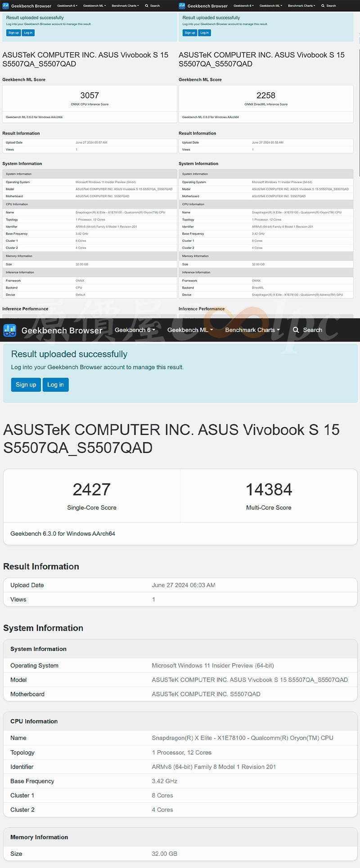Expand the large Geekbench ML dropdown
The image size is (360, 868).
190,330
